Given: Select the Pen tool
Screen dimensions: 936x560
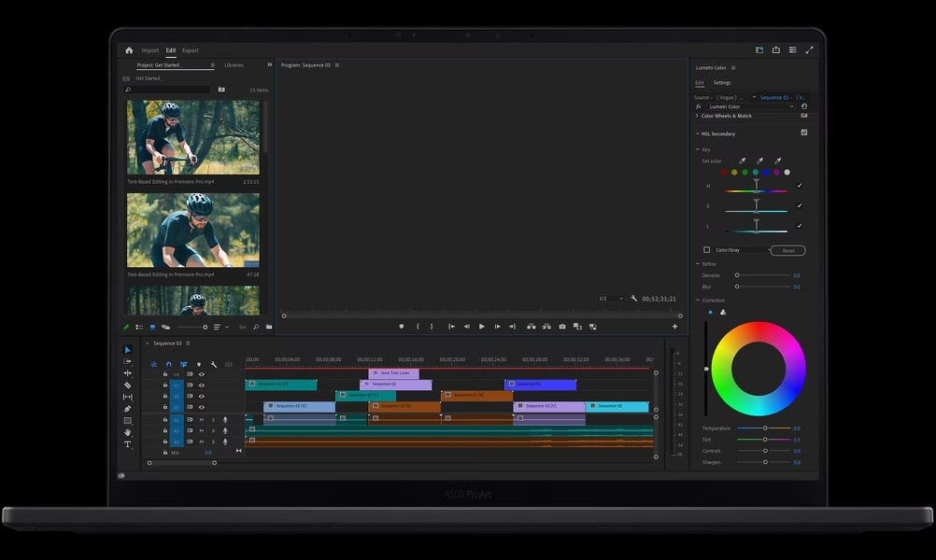Looking at the screenshot, I should 128,409.
